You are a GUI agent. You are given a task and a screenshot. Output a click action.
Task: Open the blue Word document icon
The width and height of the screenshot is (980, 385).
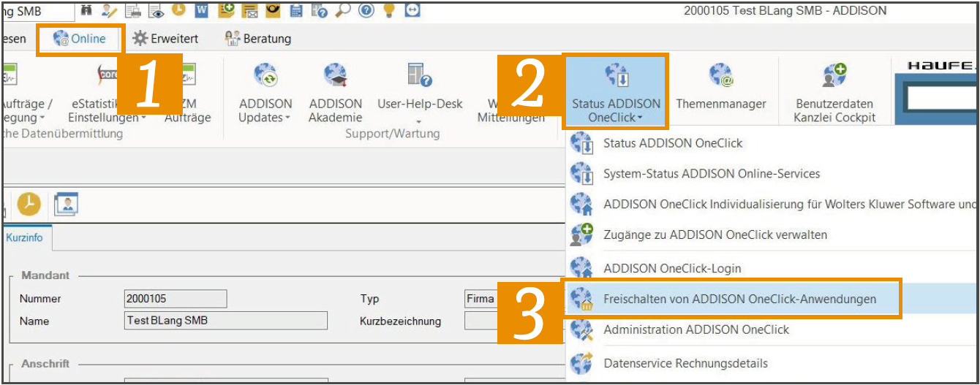pyautogui.click(x=202, y=10)
